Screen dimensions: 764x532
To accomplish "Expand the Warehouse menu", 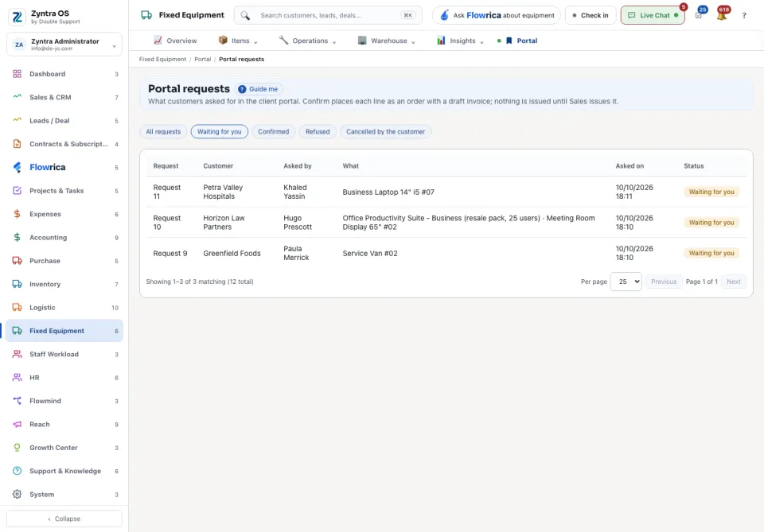I will (387, 41).
